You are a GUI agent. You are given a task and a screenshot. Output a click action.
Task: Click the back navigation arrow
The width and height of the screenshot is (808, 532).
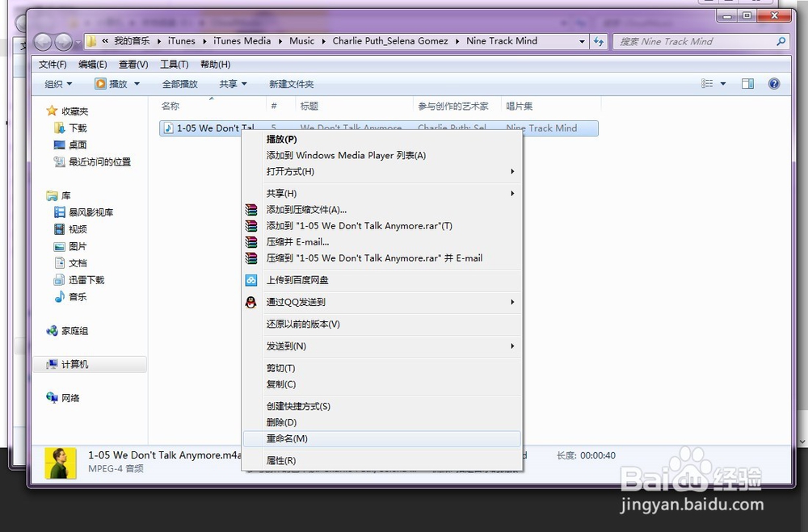click(43, 41)
